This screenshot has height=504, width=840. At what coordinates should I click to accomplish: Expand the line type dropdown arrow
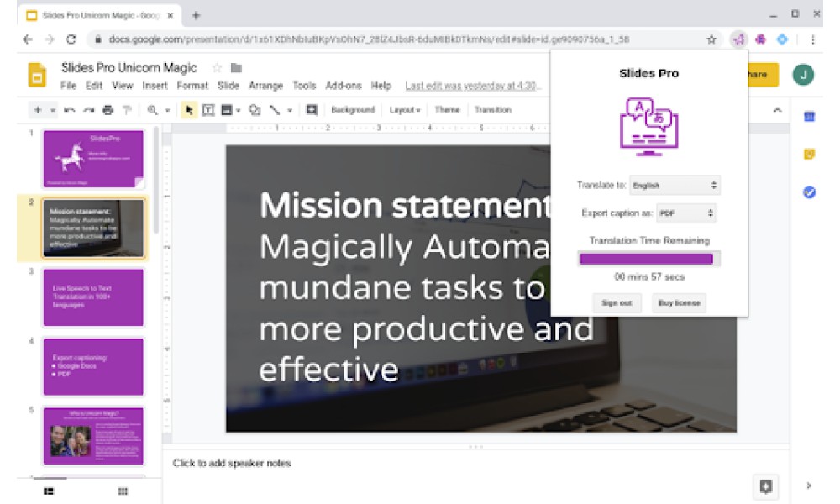(x=289, y=110)
